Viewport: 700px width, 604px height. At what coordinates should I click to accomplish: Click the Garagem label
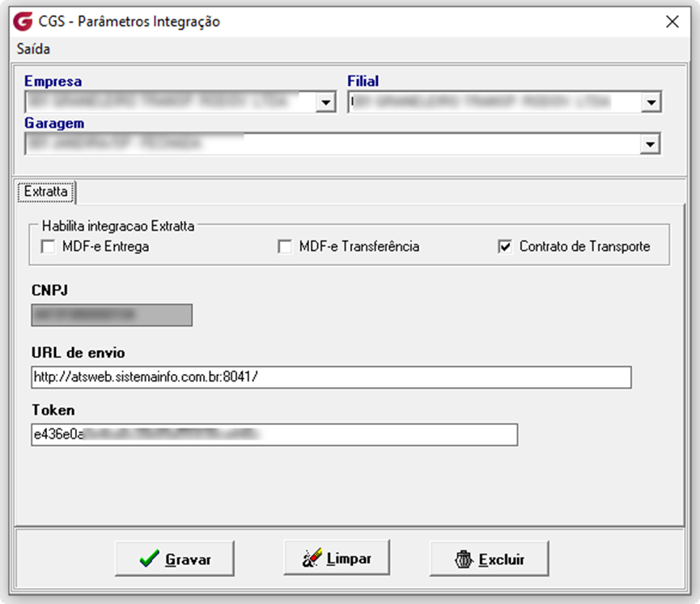54,123
